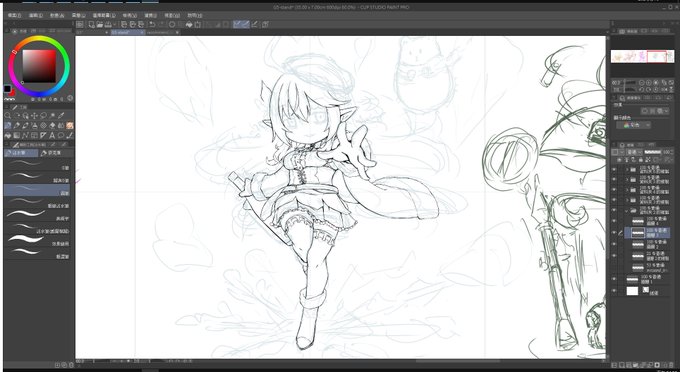
Task: Select the black main color swatch
Action: [x=7, y=89]
